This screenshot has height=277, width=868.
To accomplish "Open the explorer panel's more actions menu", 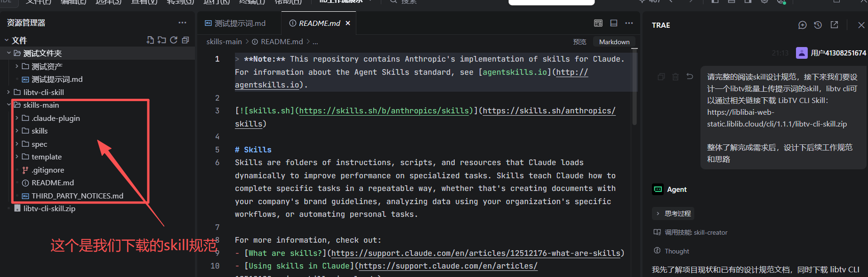I will coord(182,23).
